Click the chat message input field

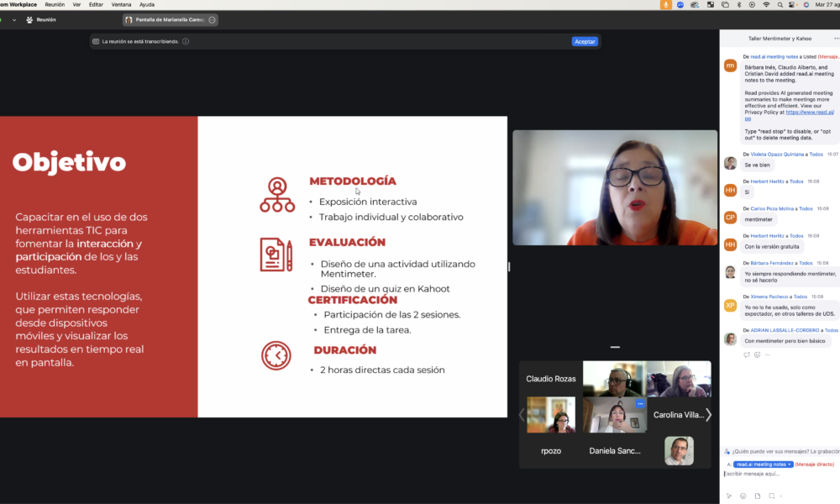777,474
